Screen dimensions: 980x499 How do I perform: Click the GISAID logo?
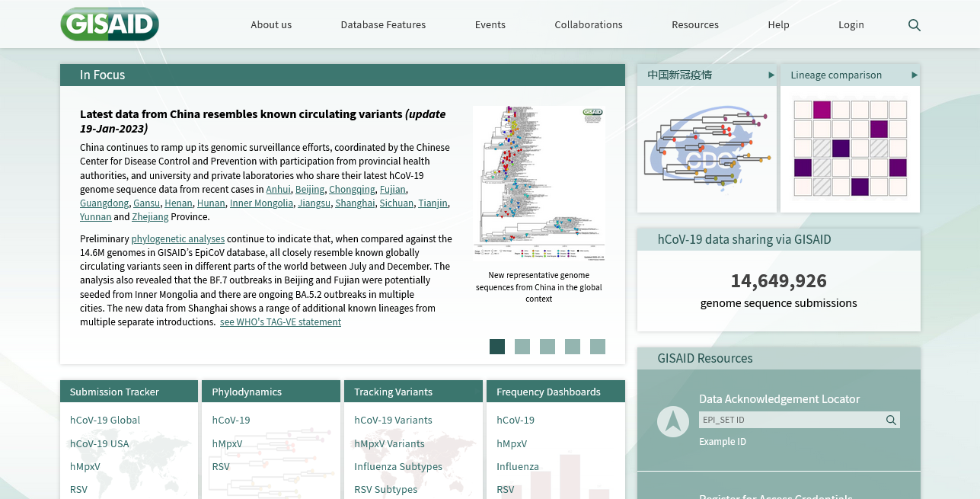[x=110, y=24]
